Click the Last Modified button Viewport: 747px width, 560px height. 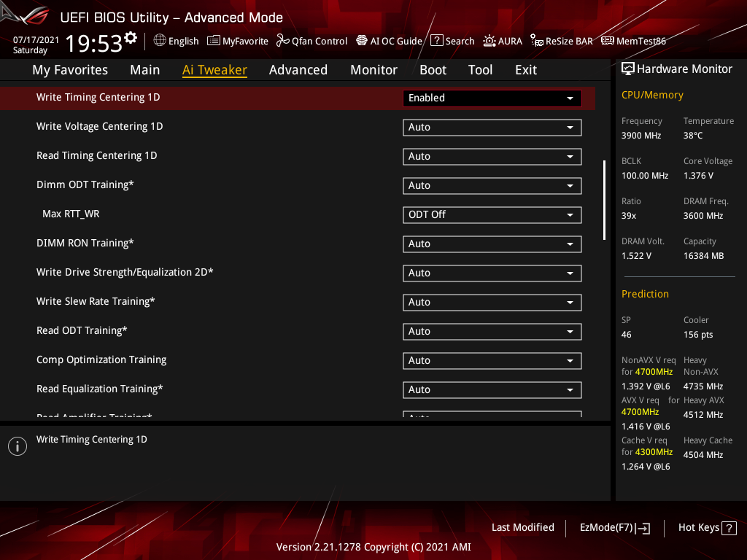522,528
